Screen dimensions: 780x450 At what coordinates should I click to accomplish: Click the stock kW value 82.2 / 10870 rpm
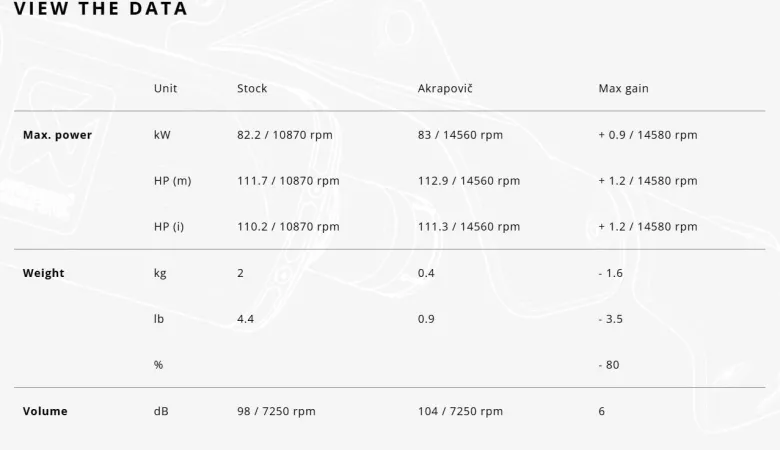click(285, 135)
